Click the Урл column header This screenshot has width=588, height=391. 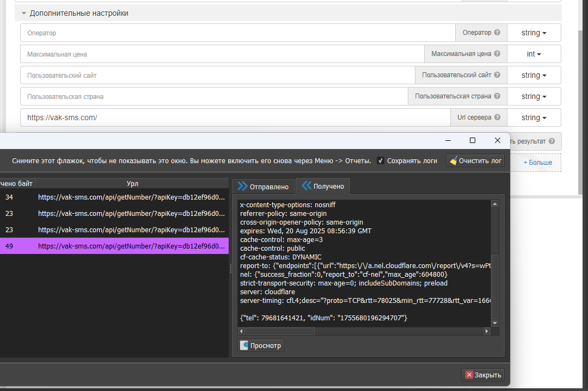[132, 184]
